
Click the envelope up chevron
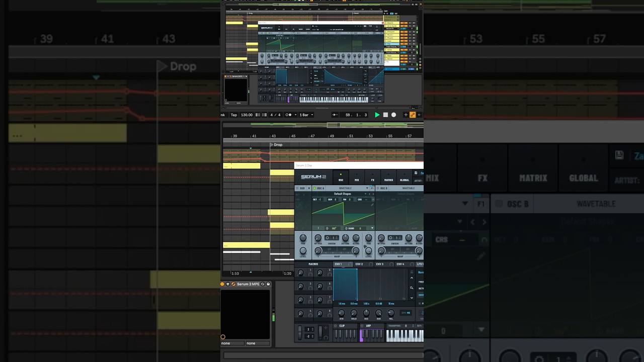tap(412, 278)
